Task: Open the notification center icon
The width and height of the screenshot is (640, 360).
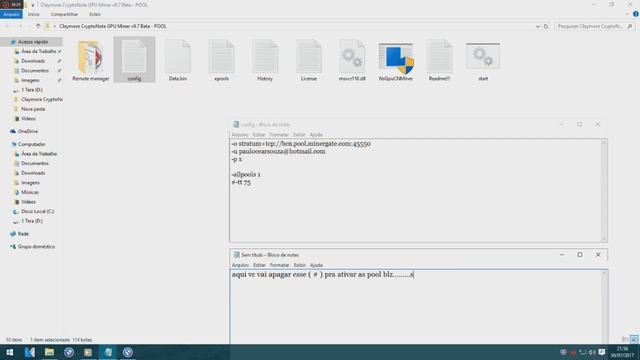Action: (602, 352)
